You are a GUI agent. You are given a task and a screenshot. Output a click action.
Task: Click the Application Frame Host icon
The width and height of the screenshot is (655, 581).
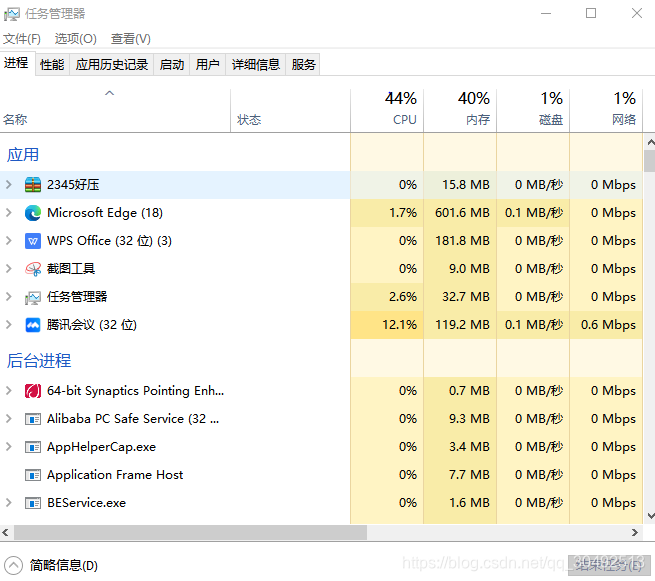[33, 475]
